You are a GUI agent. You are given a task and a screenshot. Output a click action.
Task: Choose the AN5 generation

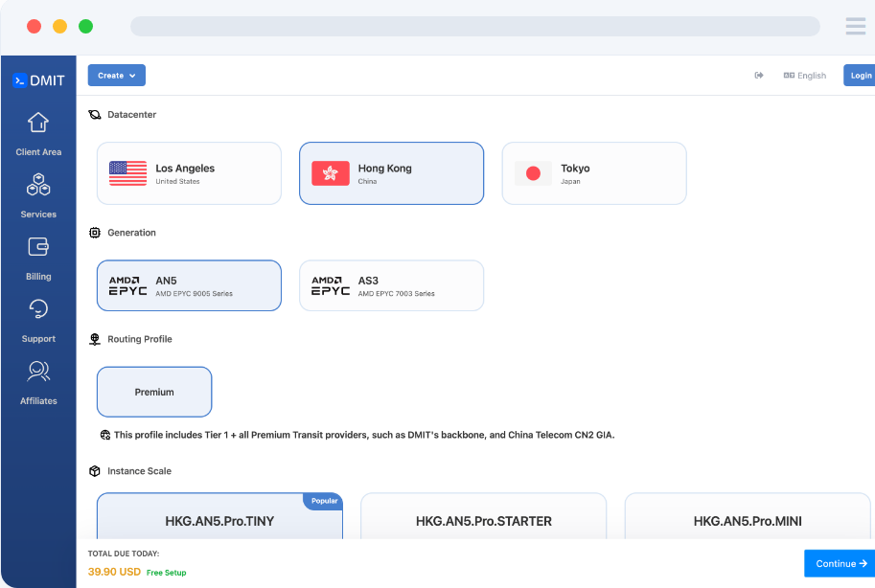point(189,285)
